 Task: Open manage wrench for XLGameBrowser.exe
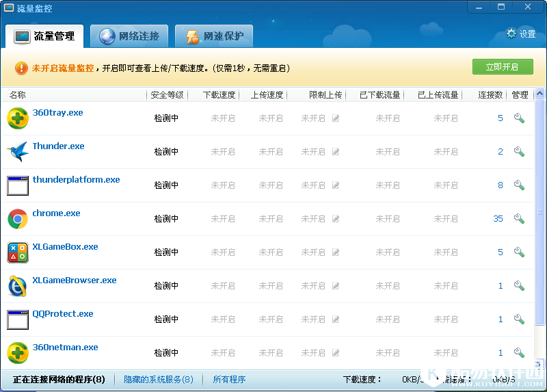519,286
